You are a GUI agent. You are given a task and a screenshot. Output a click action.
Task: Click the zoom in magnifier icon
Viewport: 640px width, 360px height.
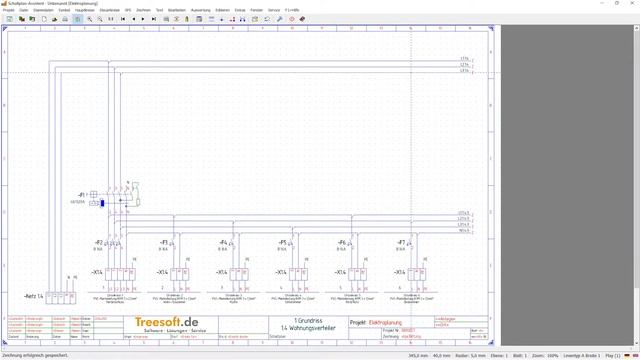tap(89, 19)
